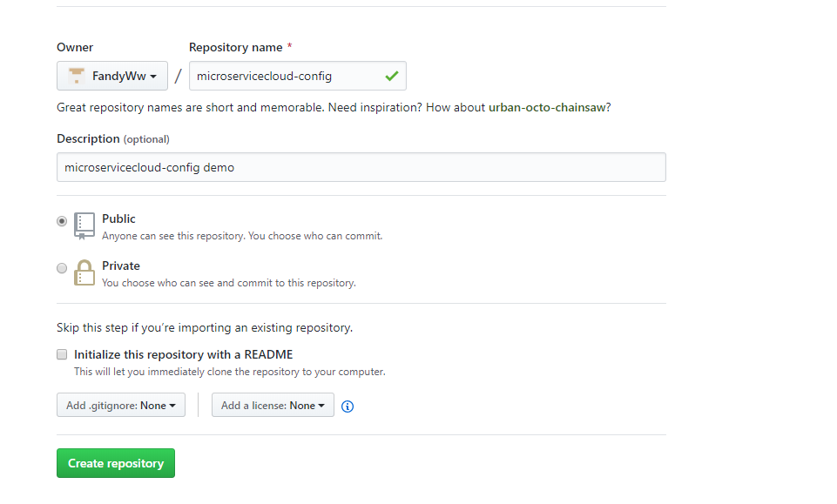Viewport: 837px width, 504px height.
Task: Focus the Repository name input field
Action: tap(287, 76)
